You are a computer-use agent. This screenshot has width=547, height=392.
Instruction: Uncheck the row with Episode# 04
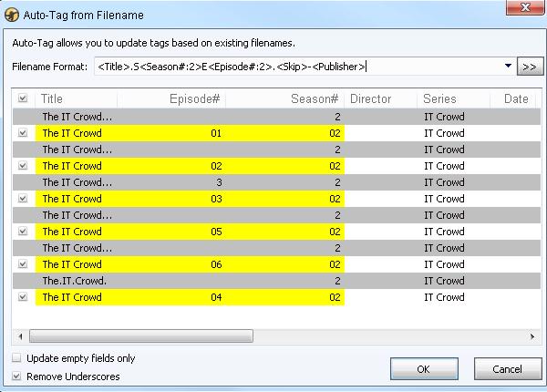23,297
